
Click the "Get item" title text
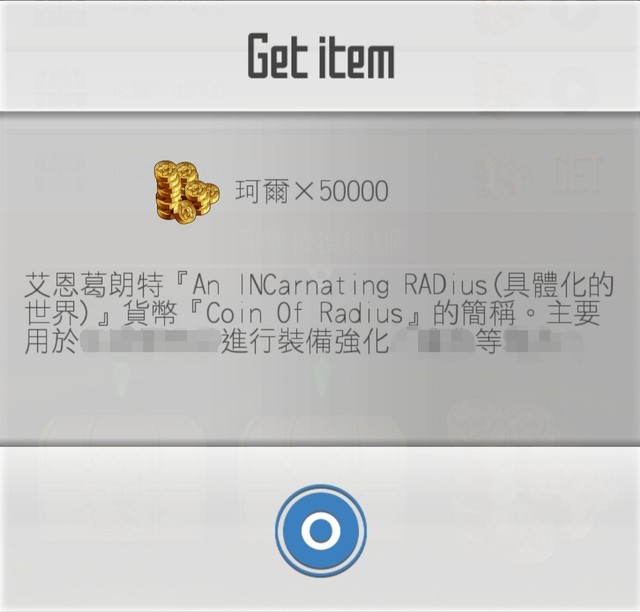click(x=321, y=56)
